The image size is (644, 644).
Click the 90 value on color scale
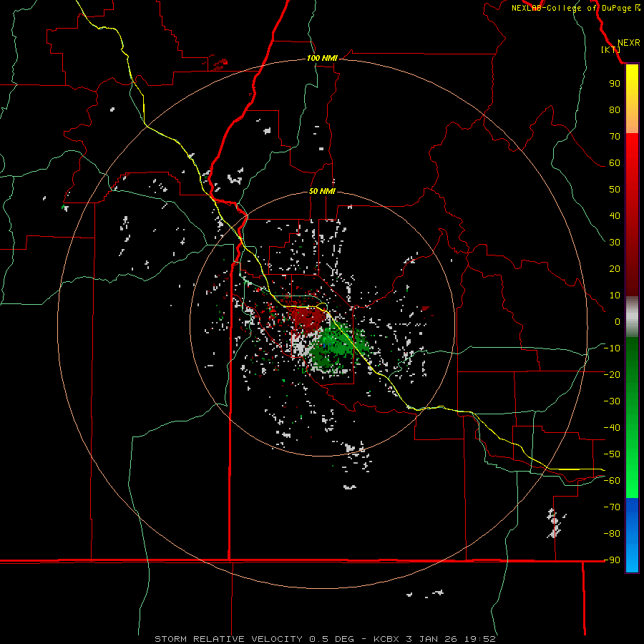point(615,84)
